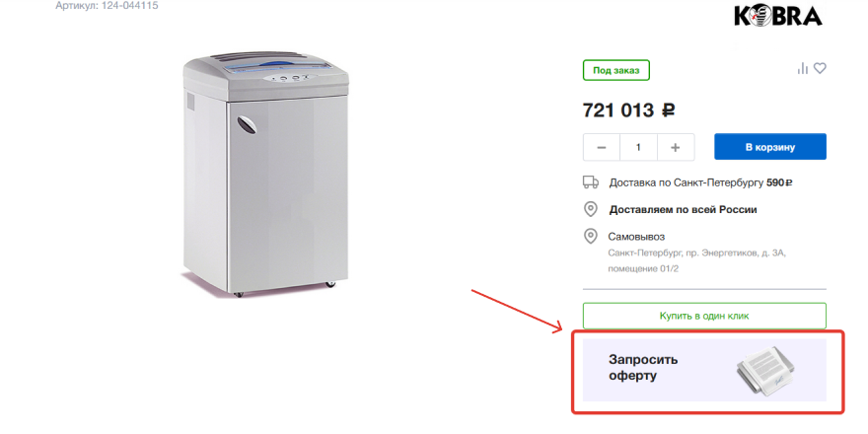
Task: Click the compare bar-chart icon
Action: (803, 69)
